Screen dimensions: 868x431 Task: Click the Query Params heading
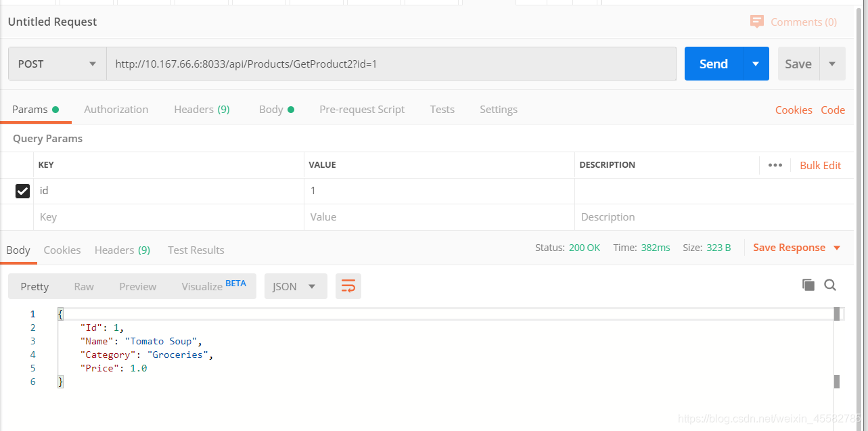(47, 138)
